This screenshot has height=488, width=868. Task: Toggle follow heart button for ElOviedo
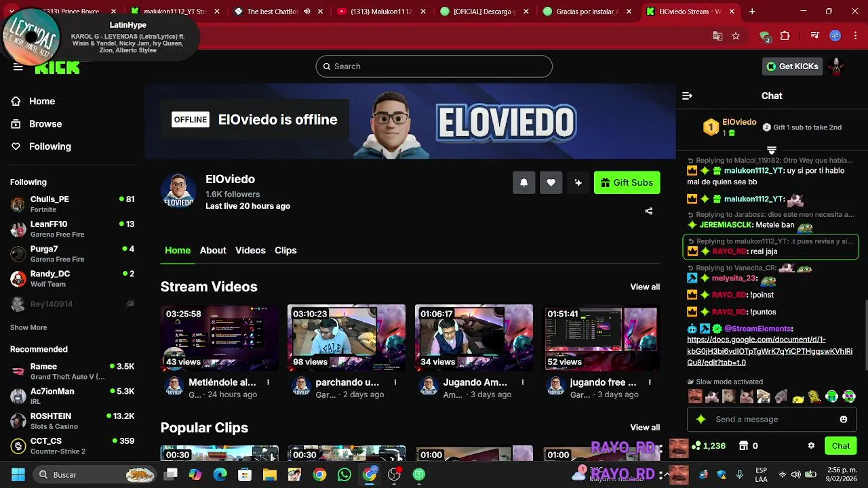point(551,182)
